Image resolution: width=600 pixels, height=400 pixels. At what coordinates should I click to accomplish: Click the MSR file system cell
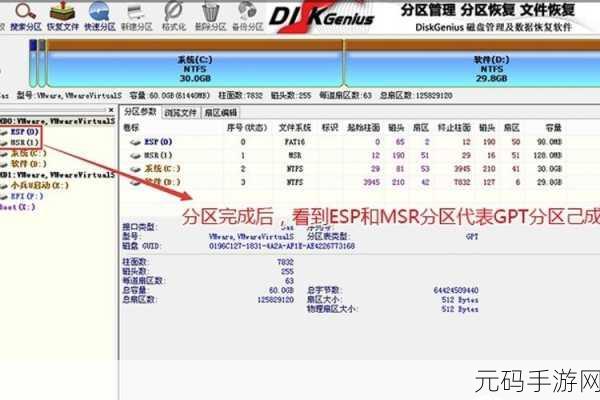(295, 155)
